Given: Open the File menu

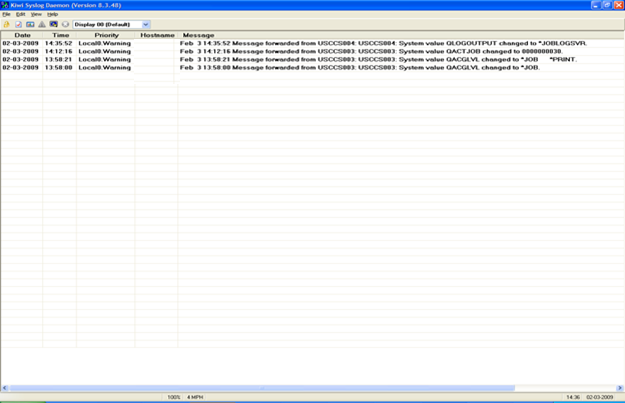Looking at the screenshot, I should tap(6, 14).
